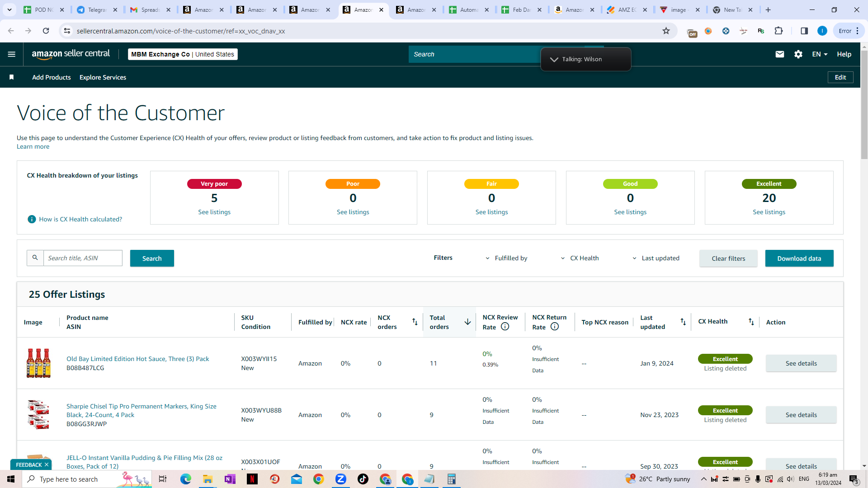See details for Sharpie Chisel Tip Markers
Image resolution: width=868 pixels, height=488 pixels.
click(801, 415)
